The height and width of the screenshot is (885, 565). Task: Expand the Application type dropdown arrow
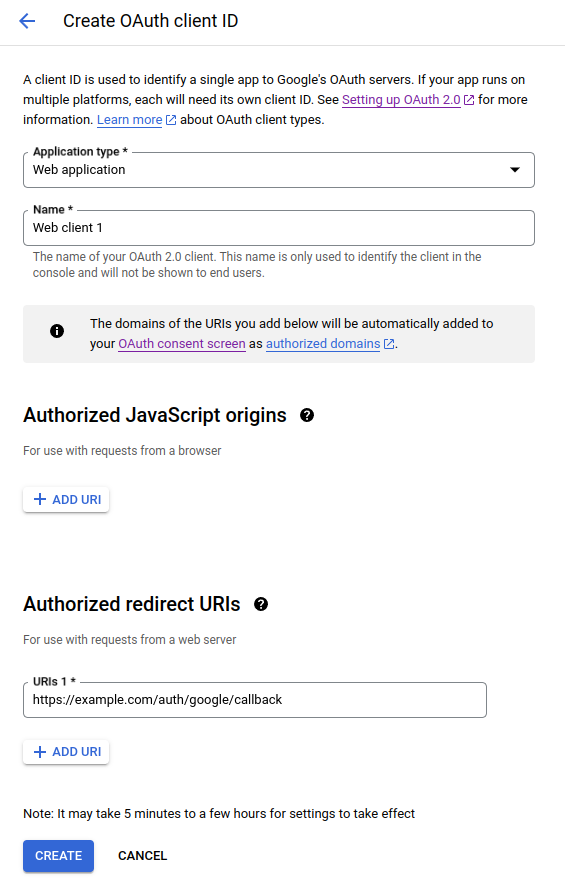(x=515, y=170)
